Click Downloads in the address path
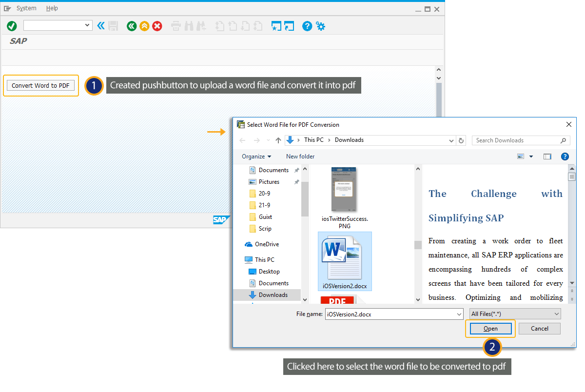 point(349,140)
